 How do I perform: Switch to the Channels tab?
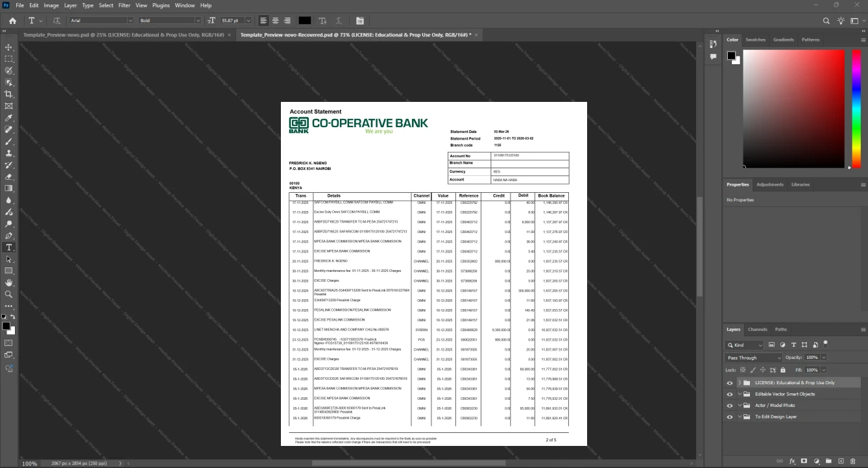[x=757, y=329]
